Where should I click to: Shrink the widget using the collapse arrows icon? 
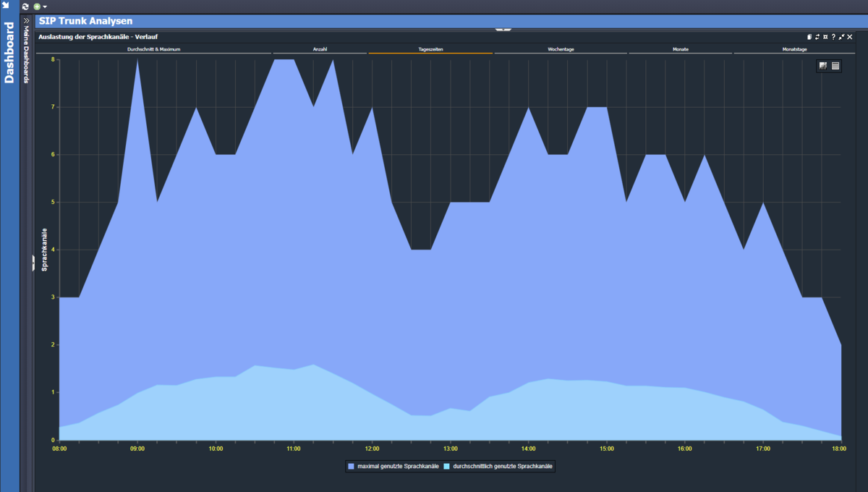[841, 37]
